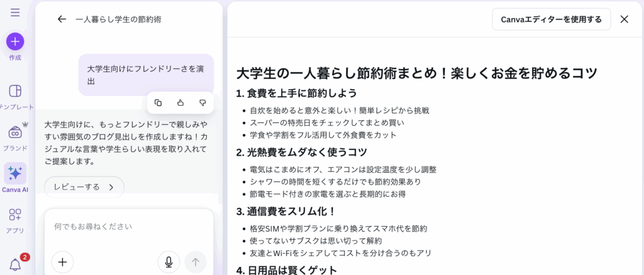Click the 大学生向けにフレンドリーさを演出 message bubble

(145, 75)
